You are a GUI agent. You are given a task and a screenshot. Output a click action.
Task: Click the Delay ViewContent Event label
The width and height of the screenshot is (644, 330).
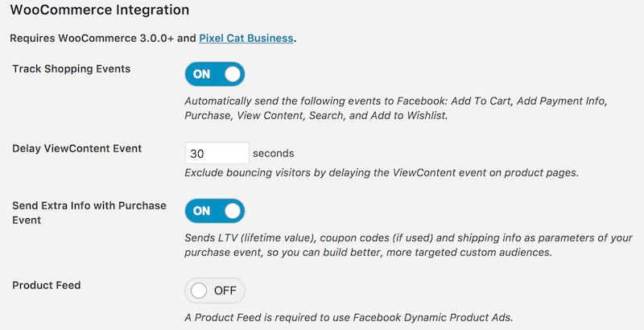pyautogui.click(x=77, y=148)
